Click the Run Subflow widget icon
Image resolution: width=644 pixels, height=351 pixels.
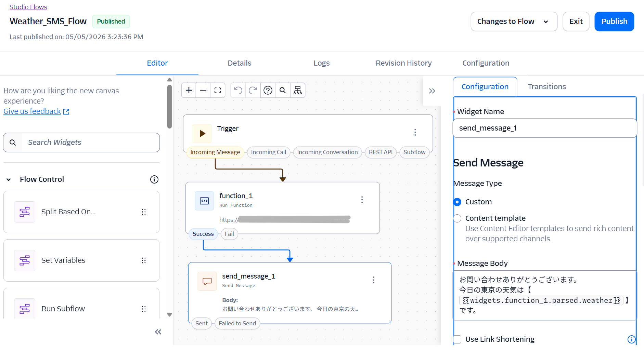[x=25, y=309]
